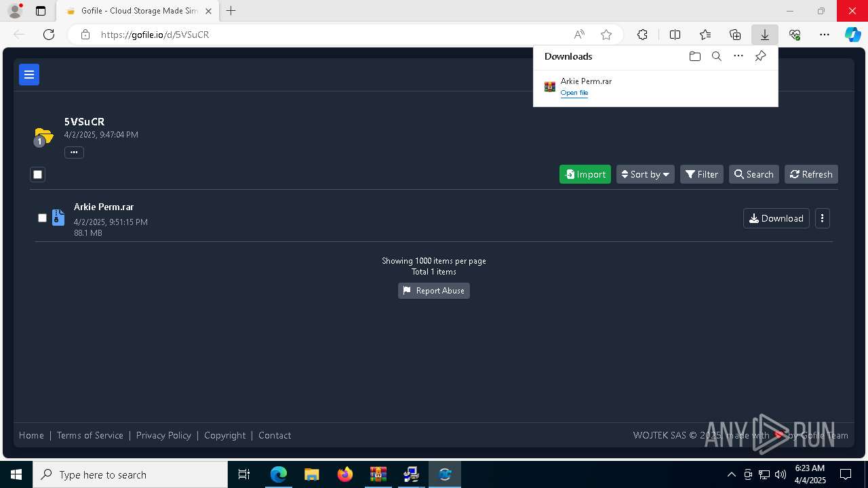Expand the Sort by dropdown
The image size is (868, 488).
point(646,174)
